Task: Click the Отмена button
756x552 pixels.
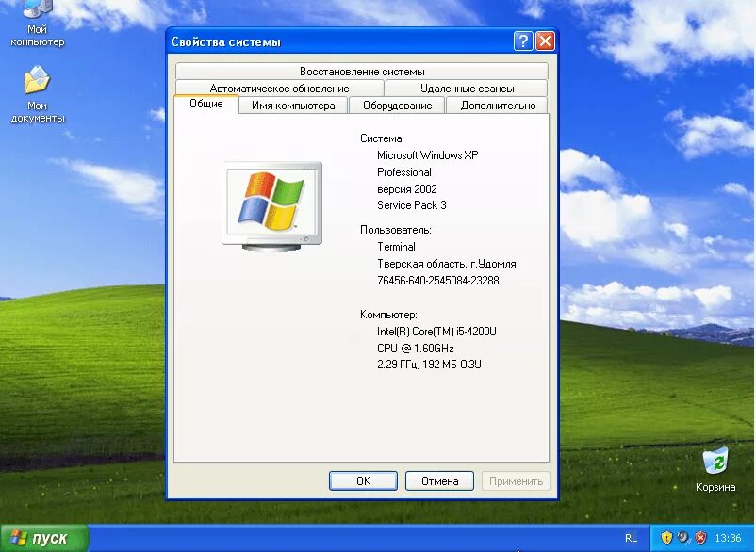Action: [x=439, y=480]
